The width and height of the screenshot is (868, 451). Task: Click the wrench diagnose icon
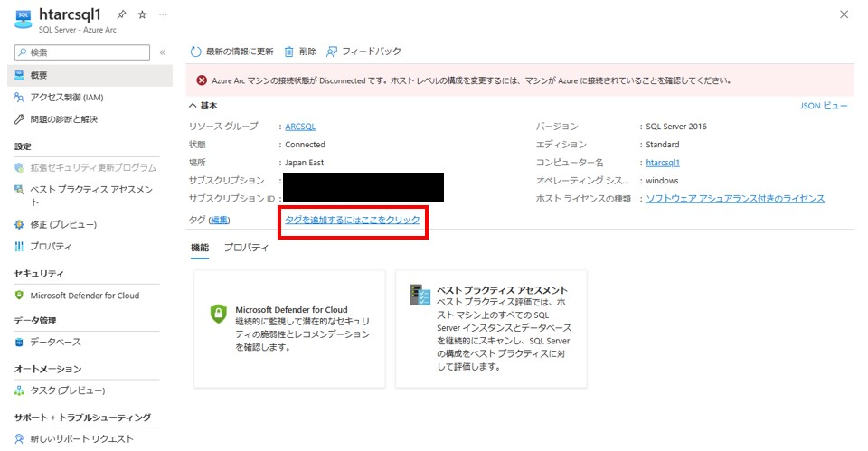(x=19, y=119)
